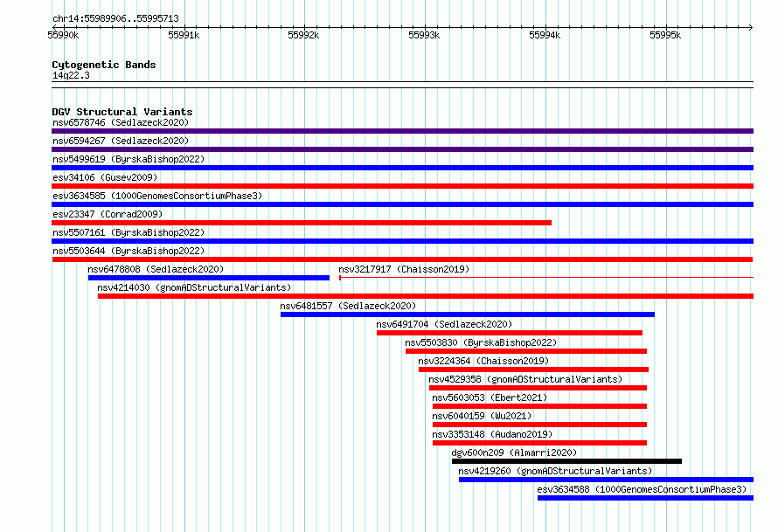
Task: Open nsv6491704 (Sedlazeck2020) label
Action: point(444,324)
